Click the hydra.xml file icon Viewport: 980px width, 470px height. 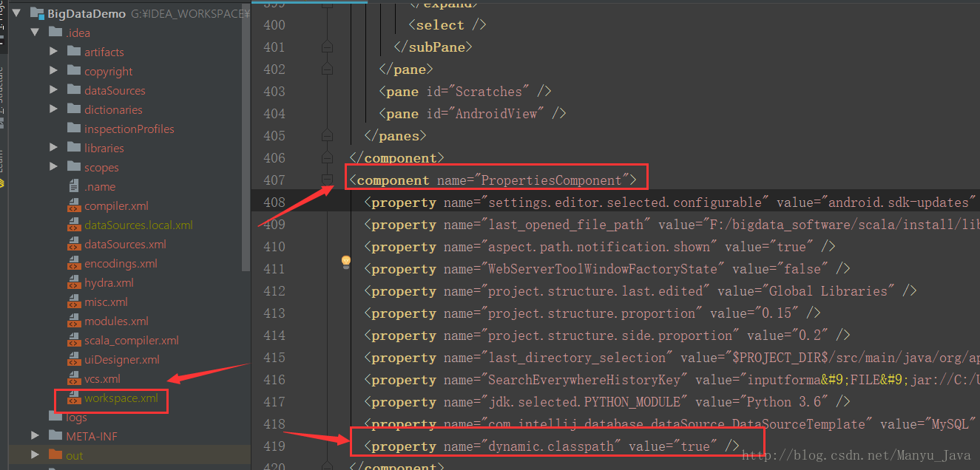click(x=74, y=283)
